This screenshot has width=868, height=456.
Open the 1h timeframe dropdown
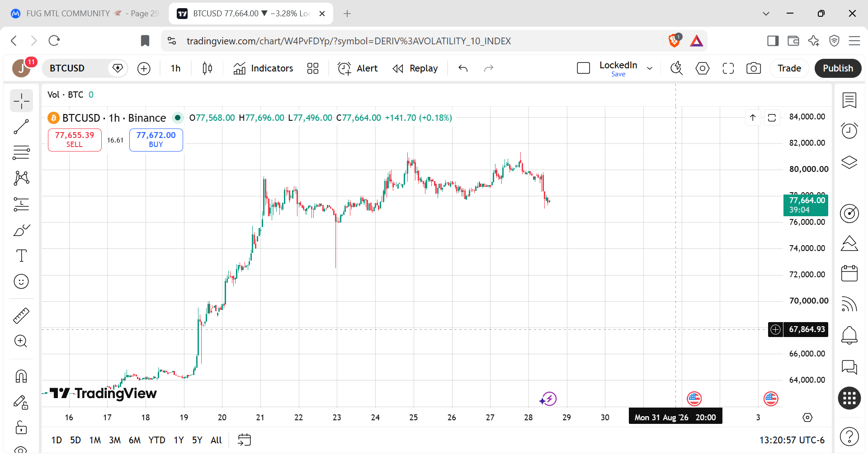(175, 68)
